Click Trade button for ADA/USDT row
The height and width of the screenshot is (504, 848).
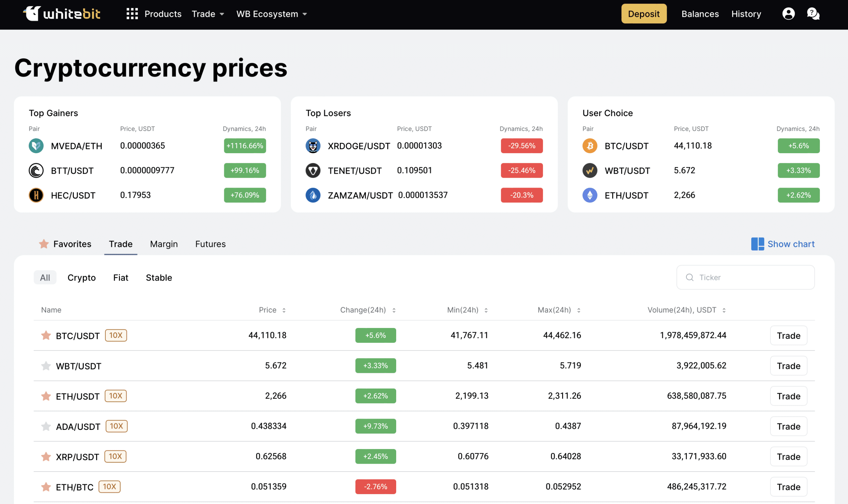[788, 426]
